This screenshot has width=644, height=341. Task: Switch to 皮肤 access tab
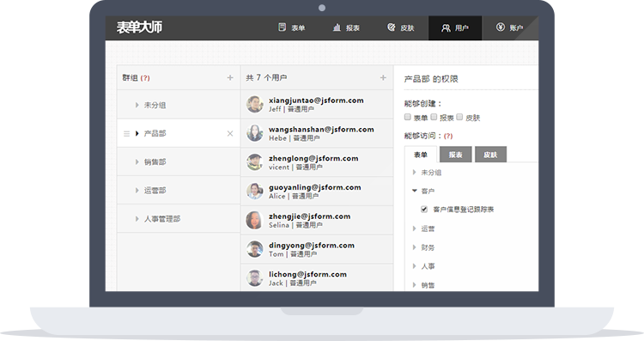click(490, 155)
